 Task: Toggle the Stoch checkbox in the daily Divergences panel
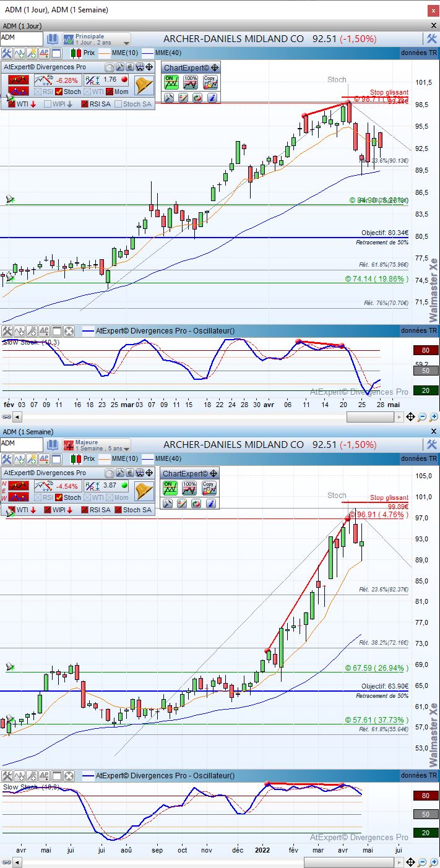click(x=59, y=92)
